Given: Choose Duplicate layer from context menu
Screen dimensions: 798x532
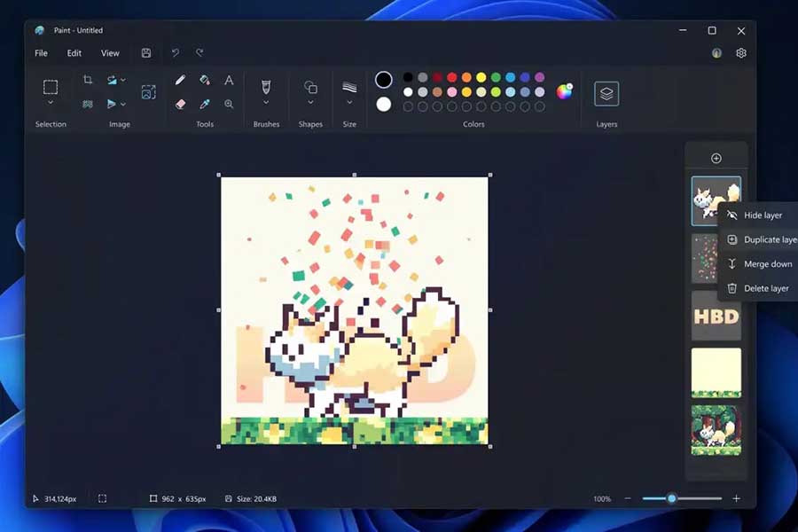Looking at the screenshot, I should click(758, 239).
